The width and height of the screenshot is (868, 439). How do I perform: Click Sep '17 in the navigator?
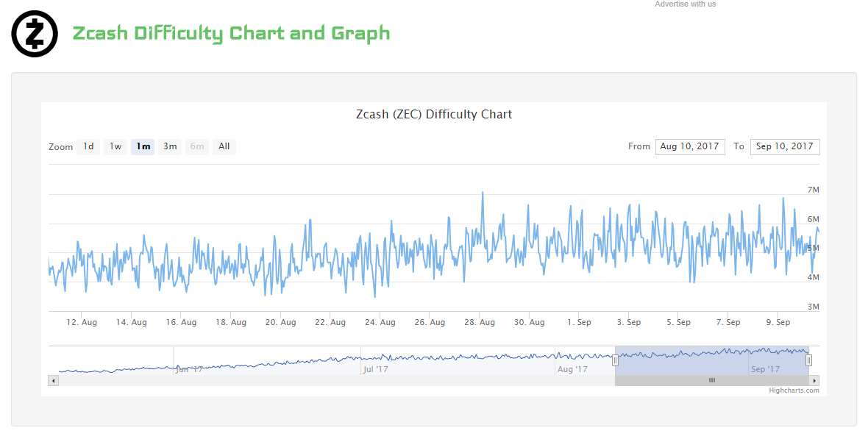[766, 369]
